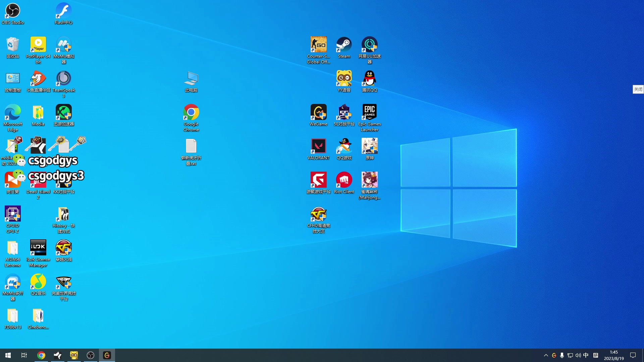Select the 穿越火线 game shortcut
Screen dimensions: 644x362
pyautogui.click(x=64, y=251)
